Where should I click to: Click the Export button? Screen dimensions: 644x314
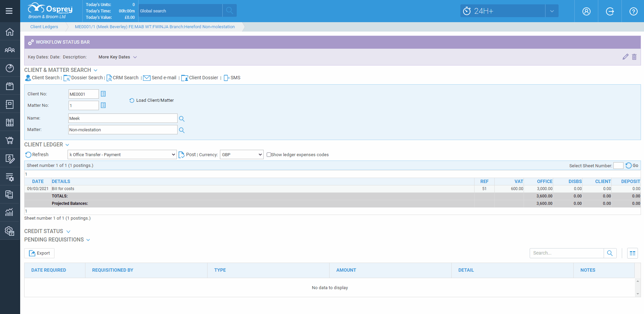(39, 253)
